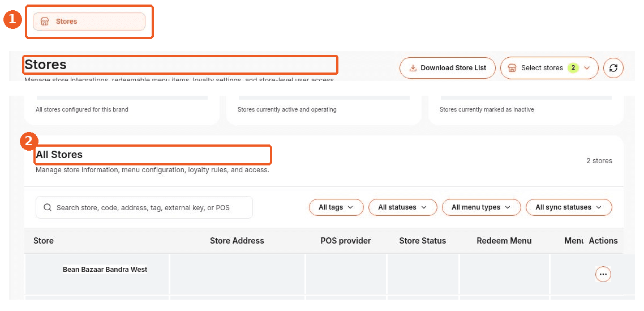Click the POS provider column header
This screenshot has height=311, width=644.
point(346,241)
